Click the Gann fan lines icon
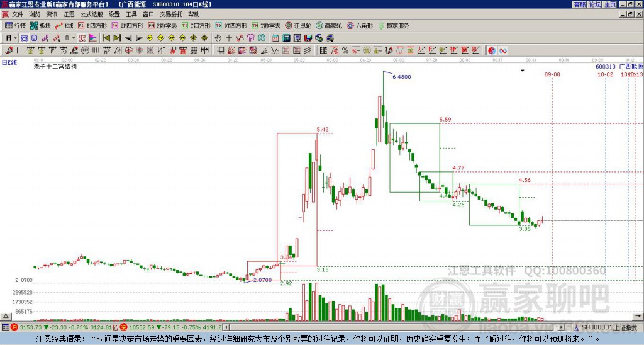 click(231, 50)
